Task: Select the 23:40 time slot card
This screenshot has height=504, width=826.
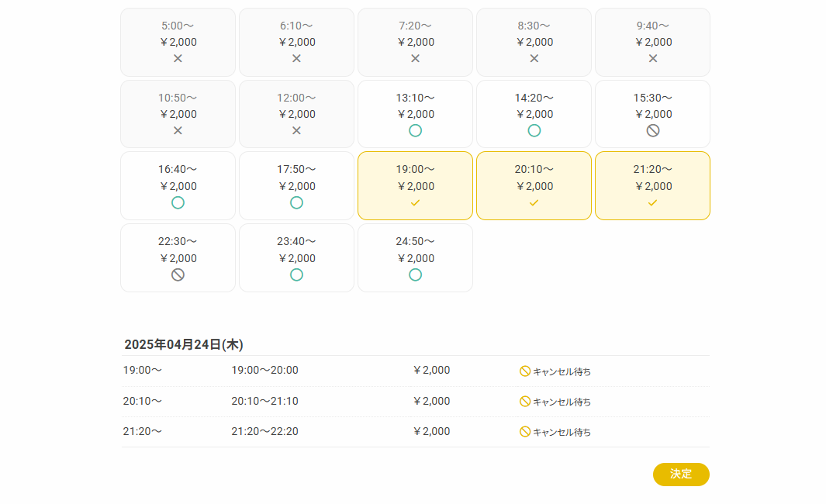Action: pos(296,258)
